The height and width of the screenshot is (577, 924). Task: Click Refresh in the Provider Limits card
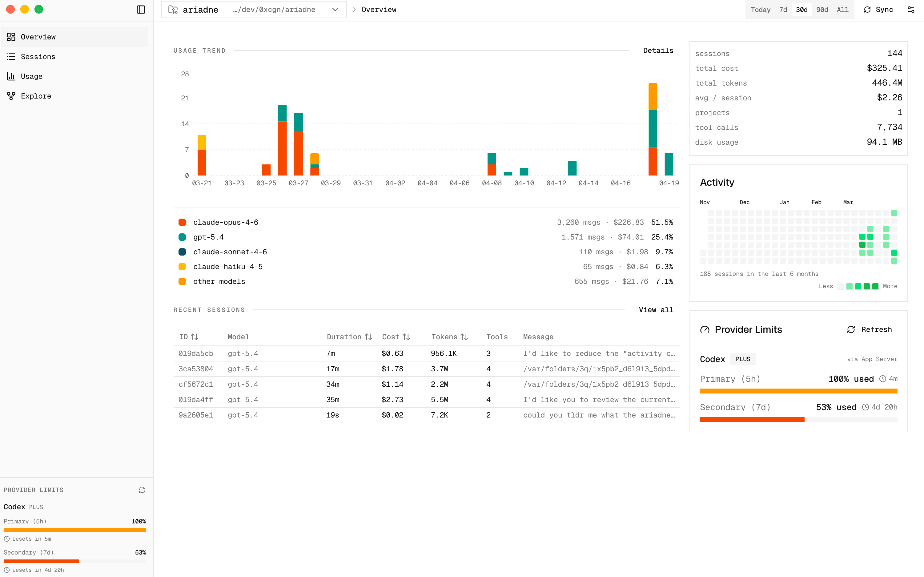[870, 329]
